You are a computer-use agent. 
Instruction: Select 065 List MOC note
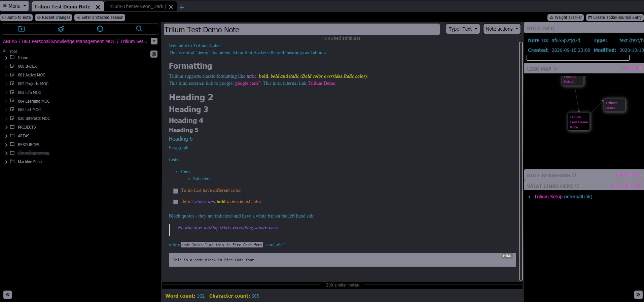29,110
